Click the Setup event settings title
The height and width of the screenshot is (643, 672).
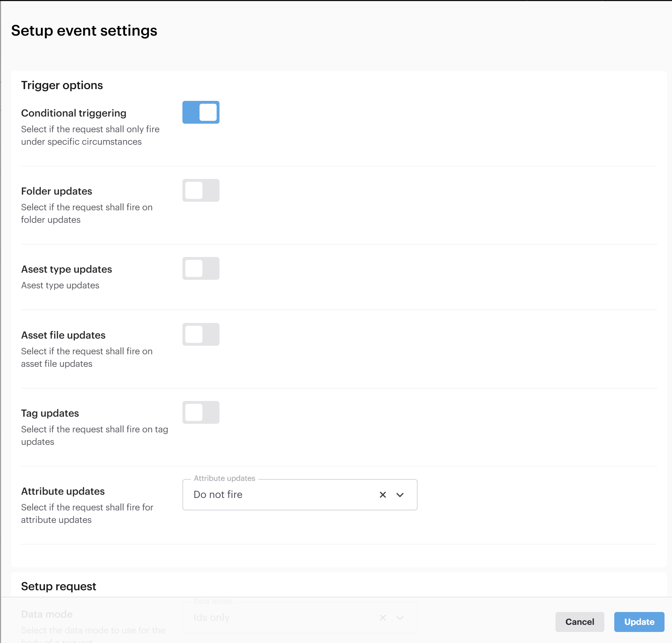84,31
